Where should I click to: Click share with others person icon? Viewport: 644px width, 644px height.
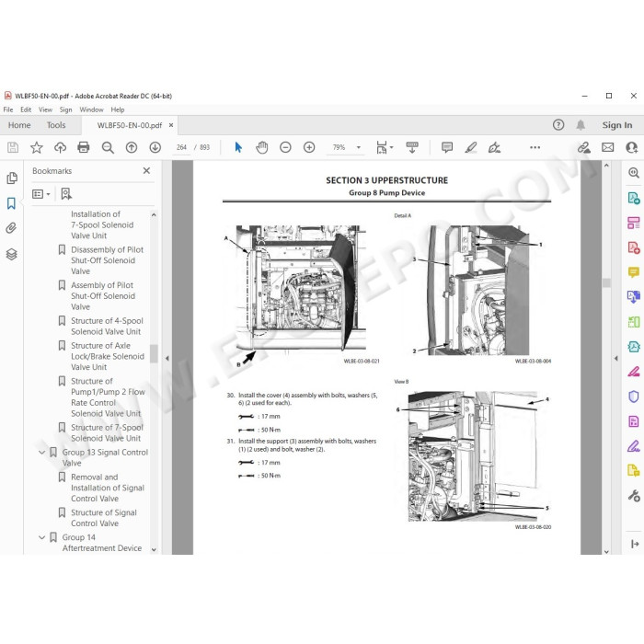631,147
